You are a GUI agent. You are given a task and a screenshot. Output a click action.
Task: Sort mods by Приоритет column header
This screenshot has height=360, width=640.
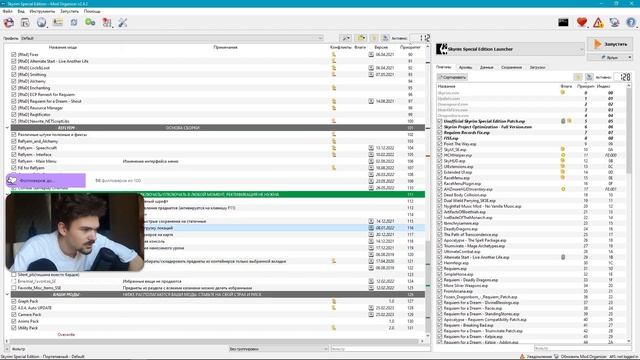pos(410,47)
